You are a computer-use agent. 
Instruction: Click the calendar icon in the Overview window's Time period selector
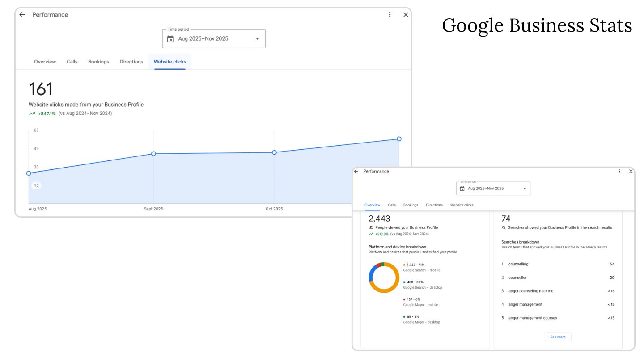[x=463, y=188]
